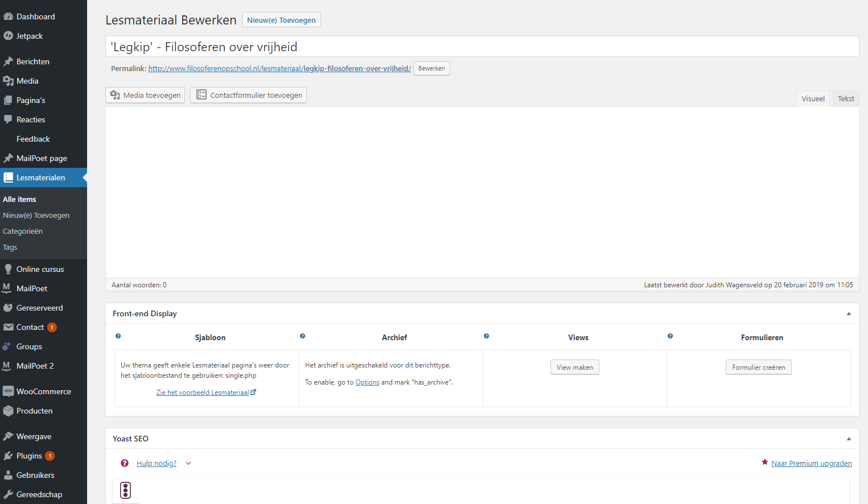Click the Plugins plug icon
Screen dimensions: 868x504
(x=9, y=456)
